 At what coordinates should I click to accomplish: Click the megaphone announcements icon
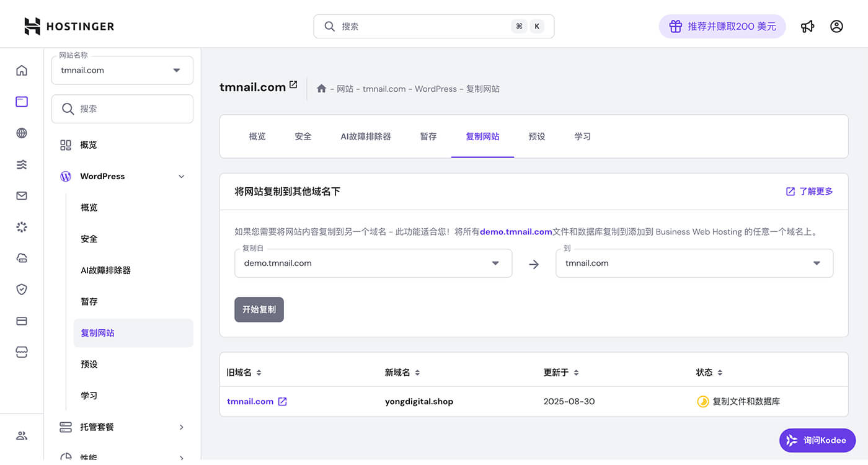pos(807,27)
